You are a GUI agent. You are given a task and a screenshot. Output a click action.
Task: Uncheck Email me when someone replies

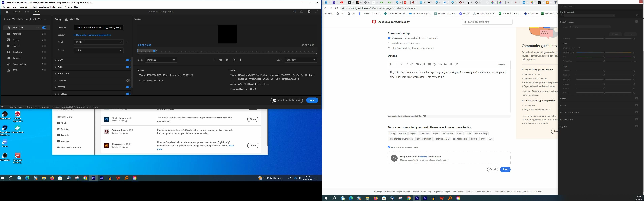pos(389,147)
